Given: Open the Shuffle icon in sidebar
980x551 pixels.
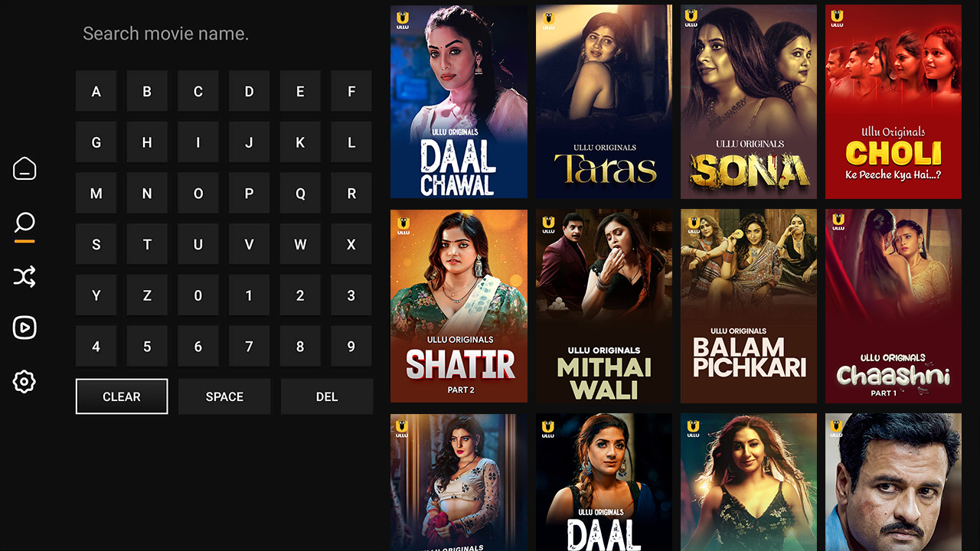Looking at the screenshot, I should [24, 276].
